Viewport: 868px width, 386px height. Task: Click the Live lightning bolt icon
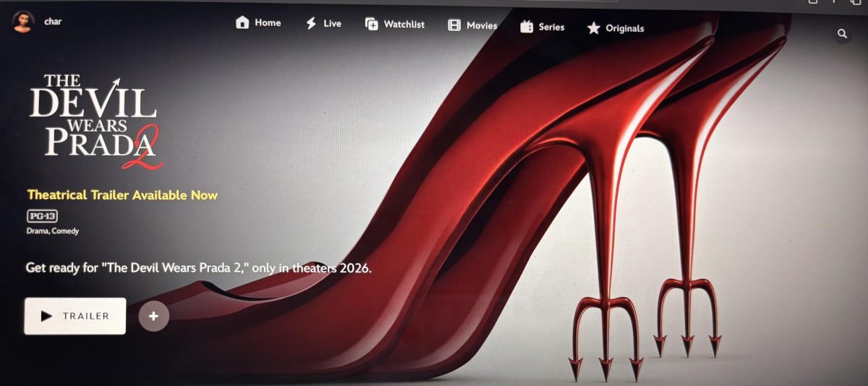[x=311, y=24]
